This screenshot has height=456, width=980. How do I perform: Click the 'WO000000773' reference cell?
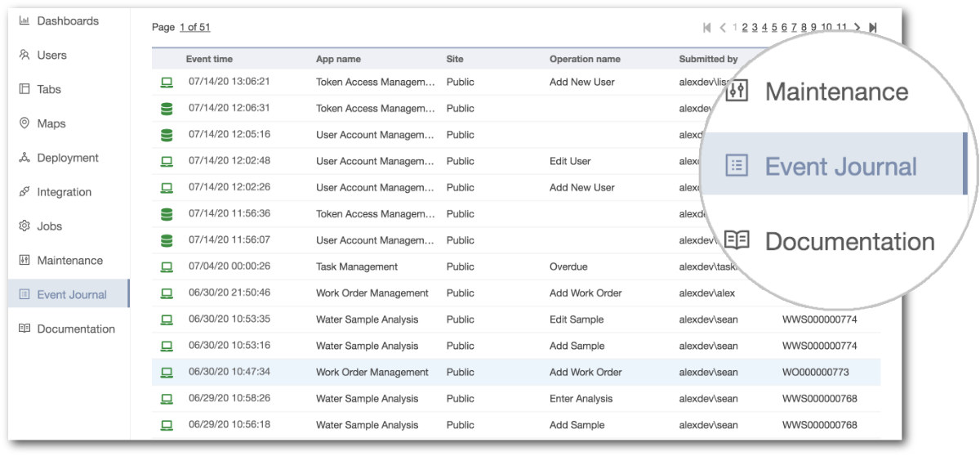pyautogui.click(x=815, y=372)
